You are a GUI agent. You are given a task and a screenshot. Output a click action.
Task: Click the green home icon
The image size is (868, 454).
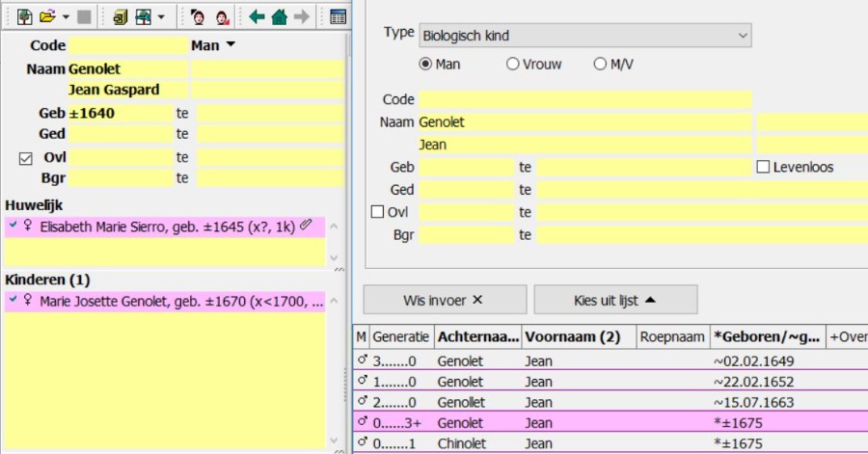[x=279, y=16]
